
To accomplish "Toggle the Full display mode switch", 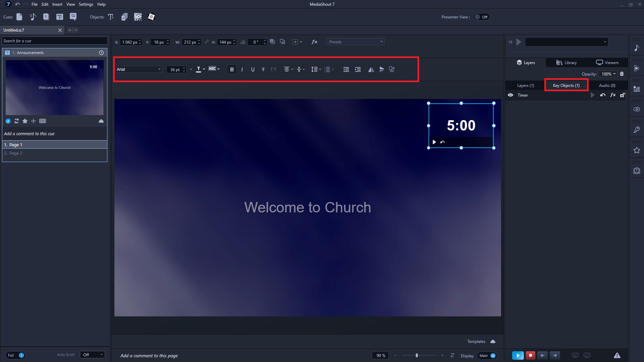I will click(x=15, y=355).
